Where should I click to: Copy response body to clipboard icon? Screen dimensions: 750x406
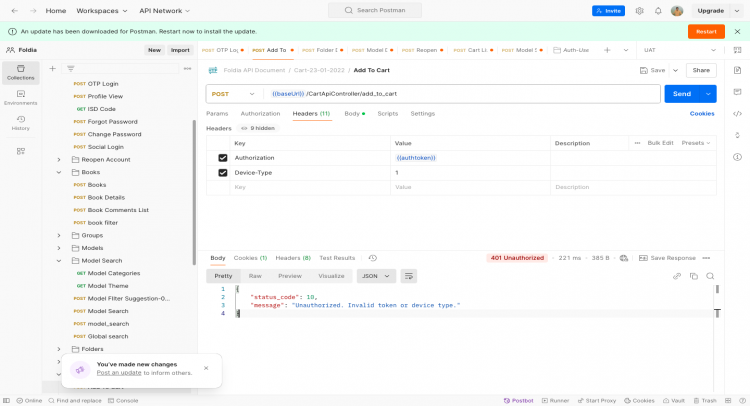(x=694, y=276)
